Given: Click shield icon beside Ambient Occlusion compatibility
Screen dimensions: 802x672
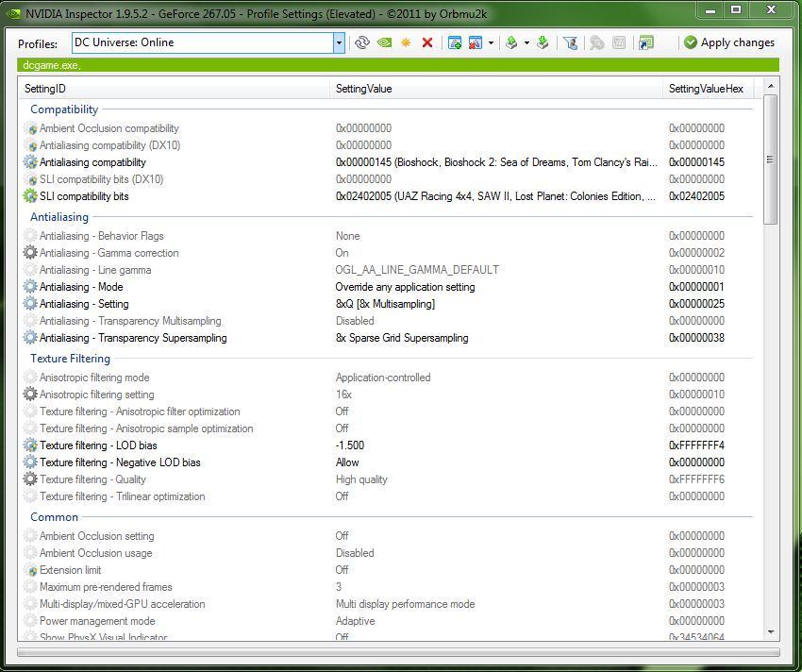Looking at the screenshot, I should coord(31,128).
